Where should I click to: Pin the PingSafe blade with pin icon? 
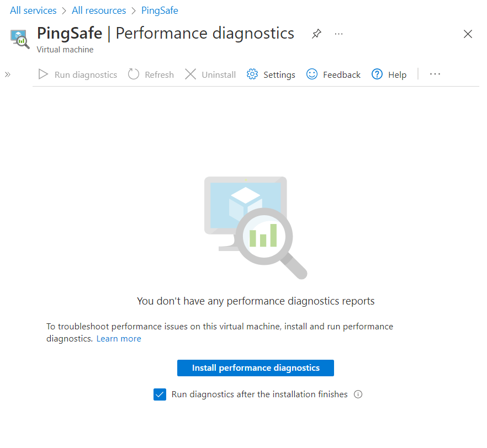316,34
